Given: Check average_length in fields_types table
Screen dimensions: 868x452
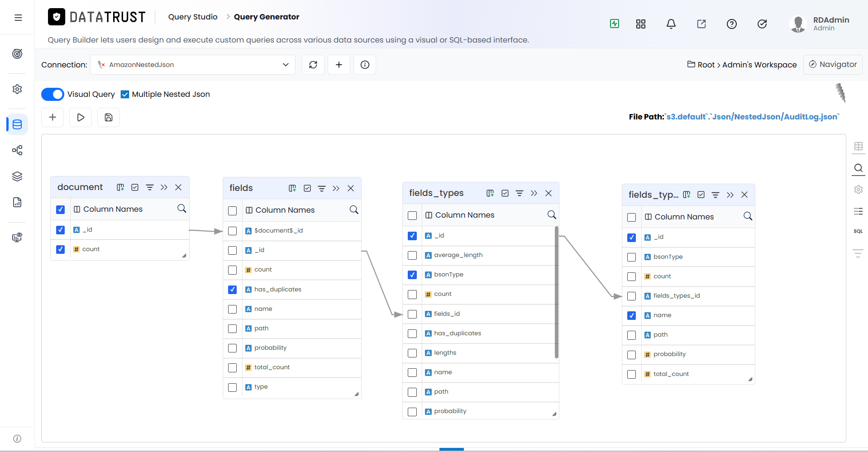Looking at the screenshot, I should (412, 255).
